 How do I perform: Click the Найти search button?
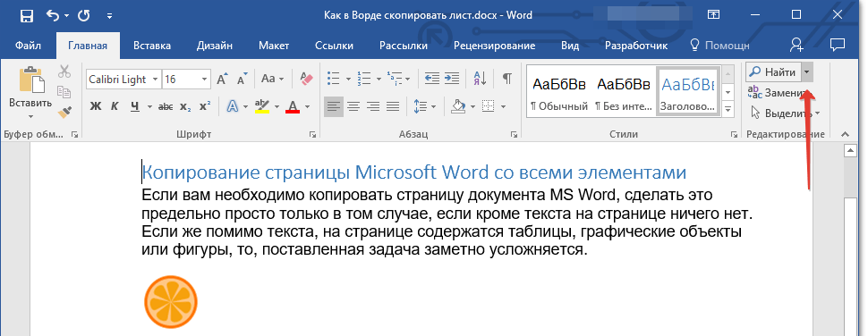(773, 72)
